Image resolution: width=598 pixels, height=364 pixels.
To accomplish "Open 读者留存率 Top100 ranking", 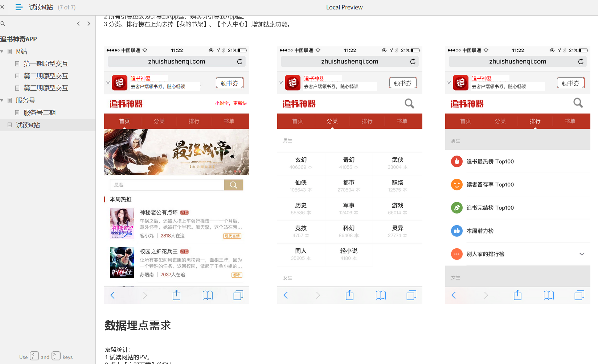I will click(518, 185).
